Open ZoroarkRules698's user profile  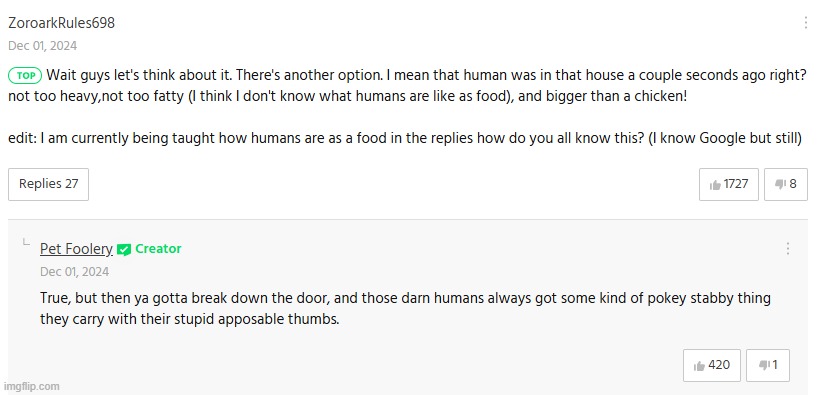click(x=61, y=23)
